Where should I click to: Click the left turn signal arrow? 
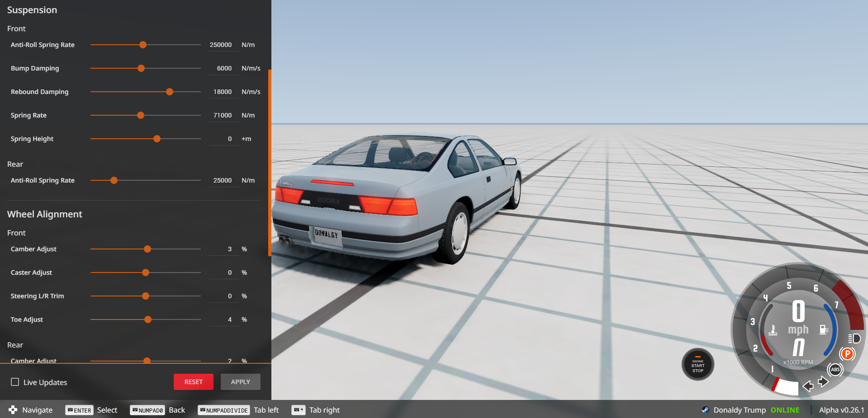click(x=808, y=386)
